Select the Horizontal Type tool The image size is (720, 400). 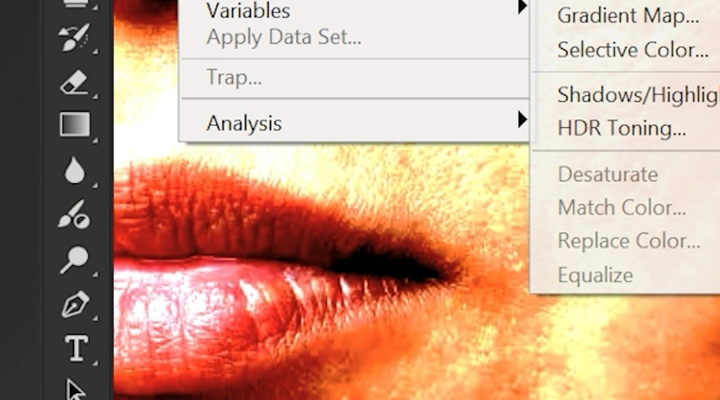76,349
